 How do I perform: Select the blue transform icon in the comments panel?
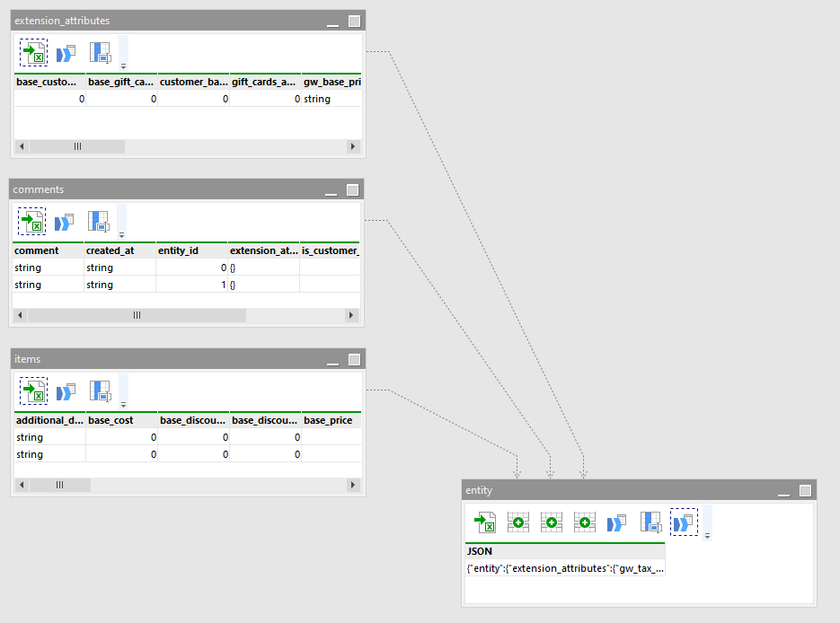[x=65, y=221]
